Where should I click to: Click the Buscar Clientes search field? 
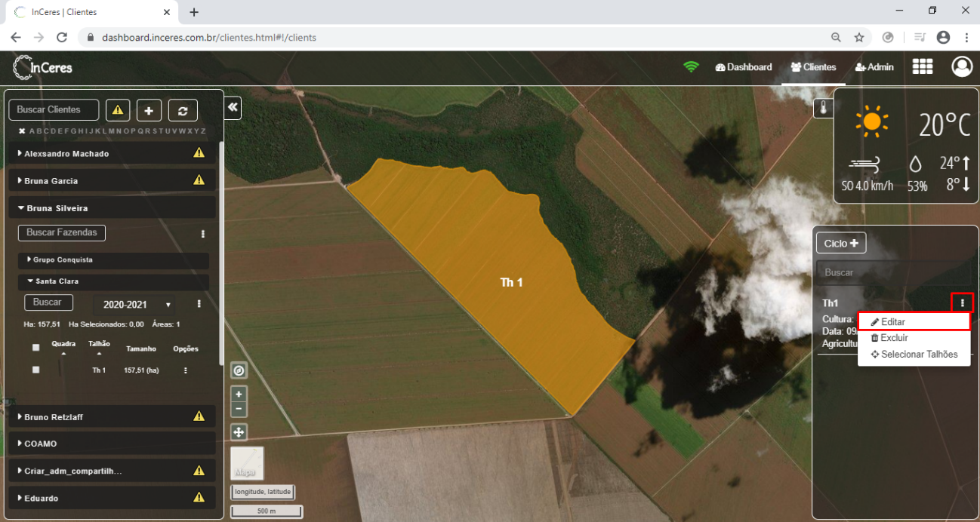click(x=54, y=109)
